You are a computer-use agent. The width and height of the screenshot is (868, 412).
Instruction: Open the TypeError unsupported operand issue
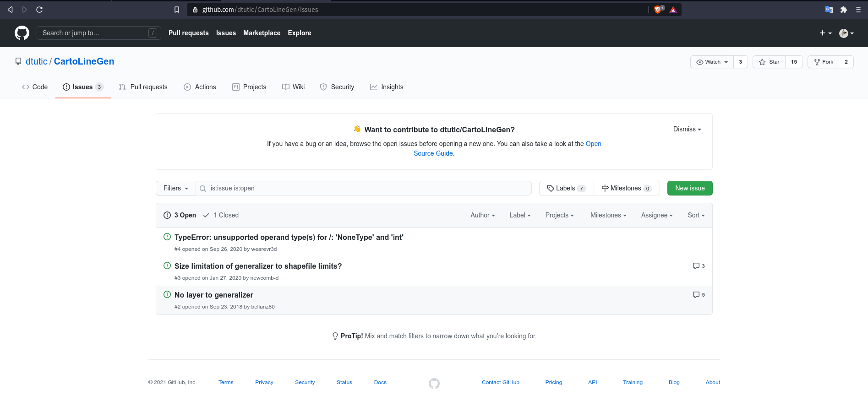coord(289,237)
